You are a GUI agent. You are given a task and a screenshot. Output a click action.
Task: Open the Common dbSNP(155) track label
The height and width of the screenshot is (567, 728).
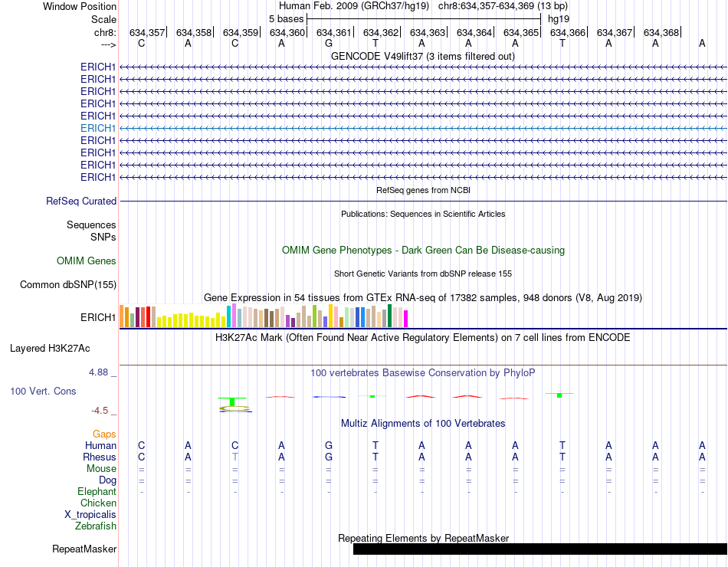(68, 285)
